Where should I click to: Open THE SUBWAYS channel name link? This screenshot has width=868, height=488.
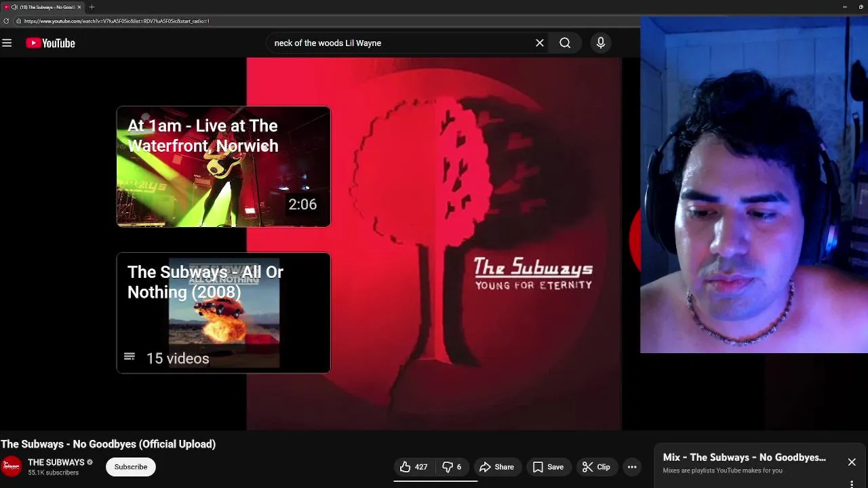(56, 462)
